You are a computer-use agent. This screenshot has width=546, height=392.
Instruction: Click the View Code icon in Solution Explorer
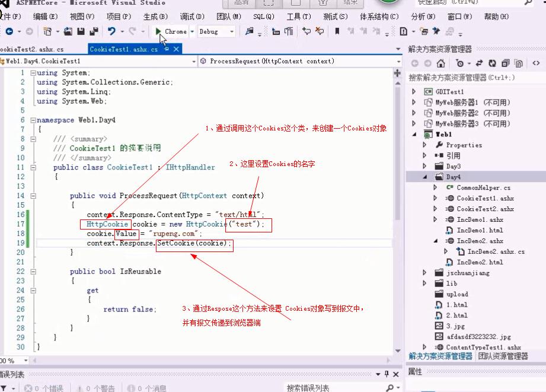tap(536, 63)
